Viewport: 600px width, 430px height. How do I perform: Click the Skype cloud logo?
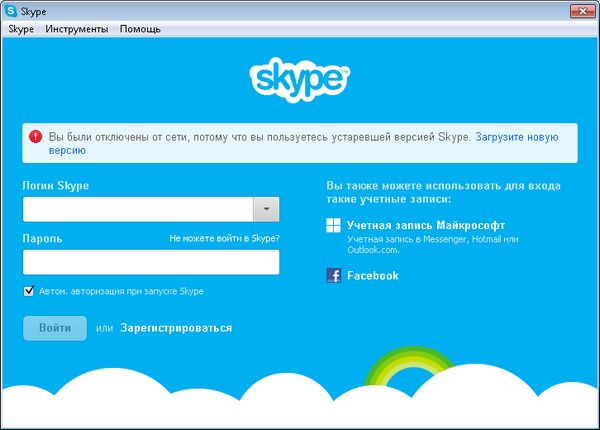[300, 80]
